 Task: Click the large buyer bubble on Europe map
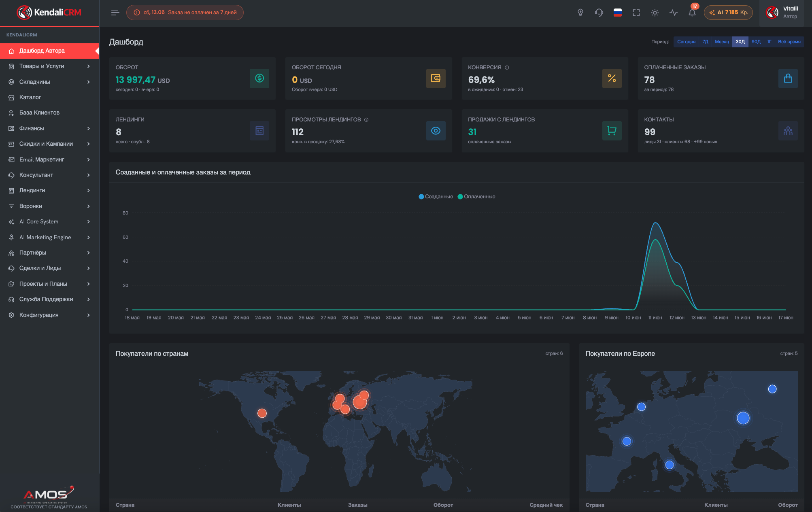point(743,418)
